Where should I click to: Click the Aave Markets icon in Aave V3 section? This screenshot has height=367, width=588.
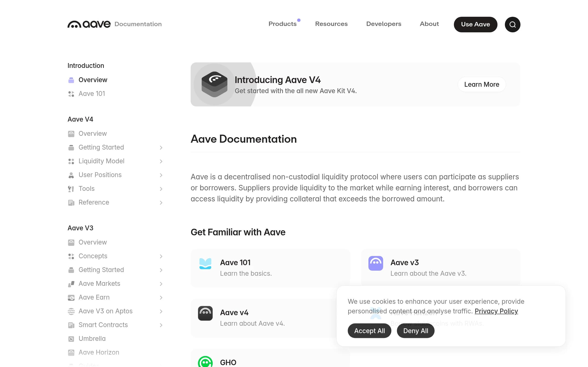click(x=71, y=284)
